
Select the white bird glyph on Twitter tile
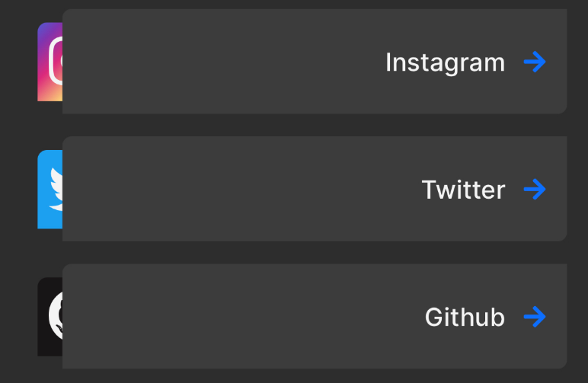[x=56, y=190]
